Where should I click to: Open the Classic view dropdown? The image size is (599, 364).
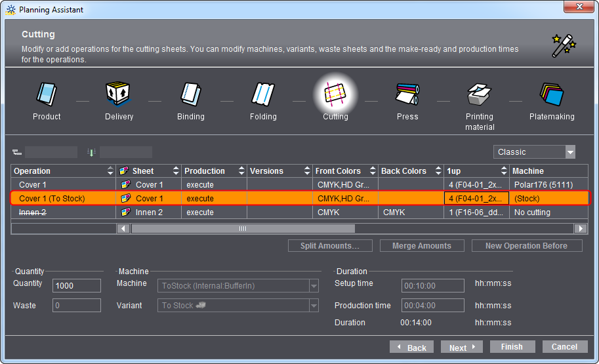tap(534, 152)
